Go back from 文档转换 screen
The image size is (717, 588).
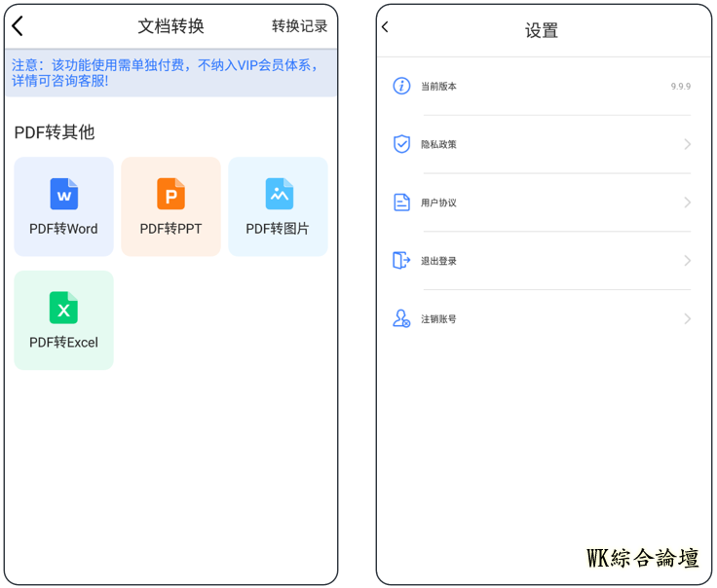tap(18, 26)
